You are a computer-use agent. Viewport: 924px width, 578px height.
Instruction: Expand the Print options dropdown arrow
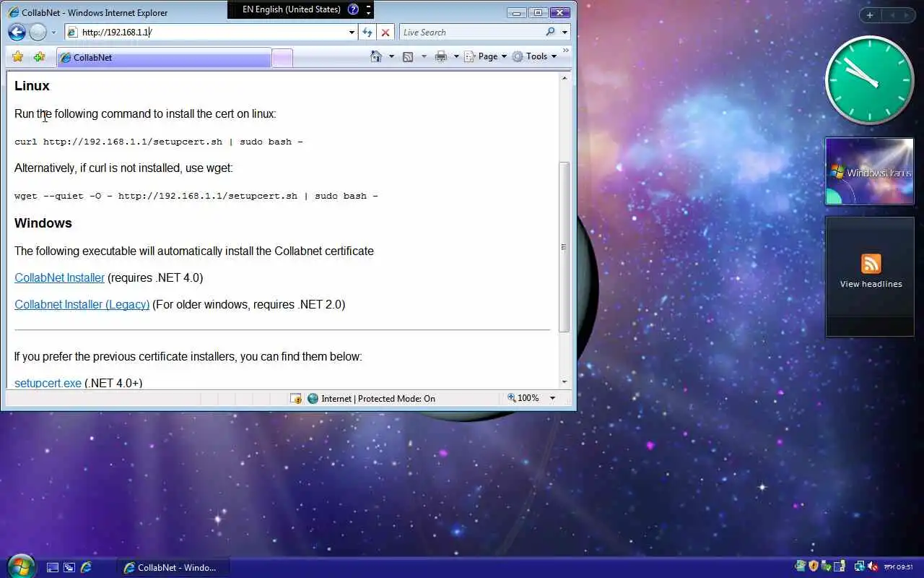(x=456, y=56)
